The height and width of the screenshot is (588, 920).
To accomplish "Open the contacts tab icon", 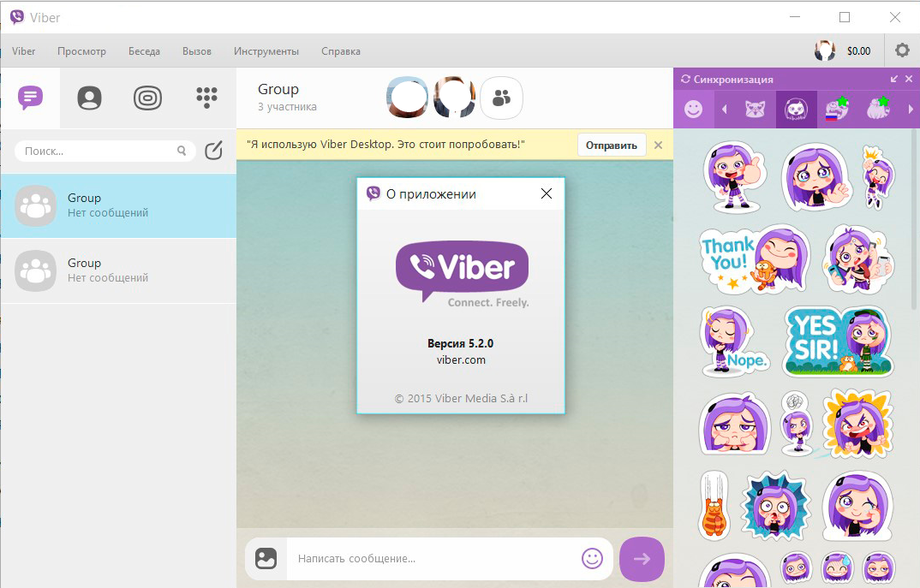I will pyautogui.click(x=89, y=98).
